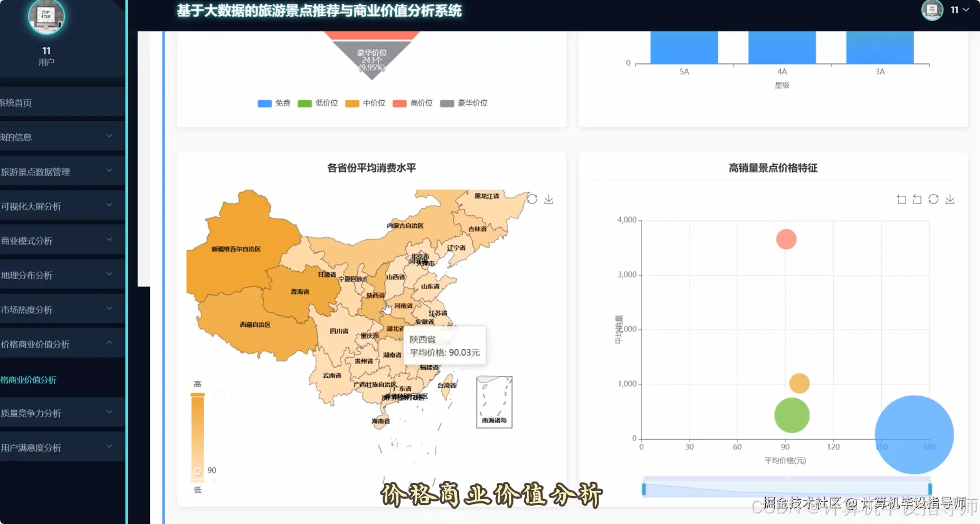Refresh the high-sales price feature chart
Viewport: 980px width, 524px height.
[934, 199]
